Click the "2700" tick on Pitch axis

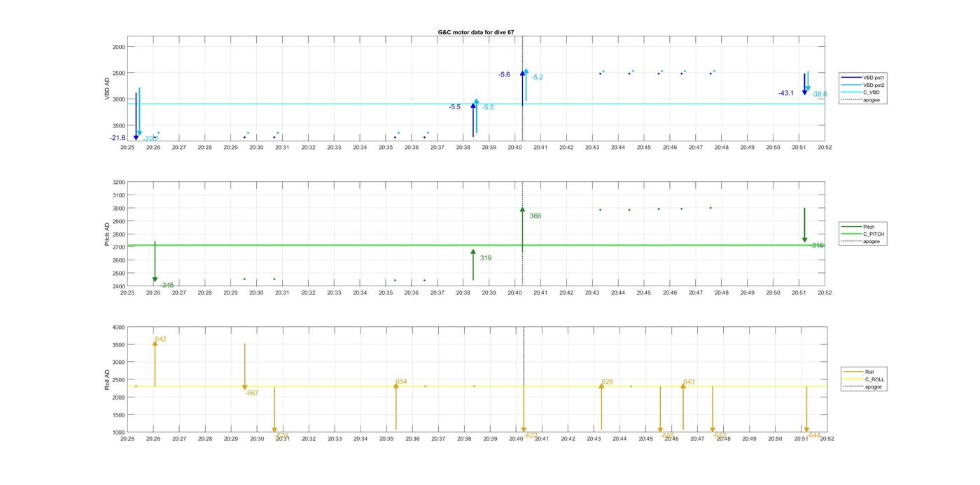(118, 247)
